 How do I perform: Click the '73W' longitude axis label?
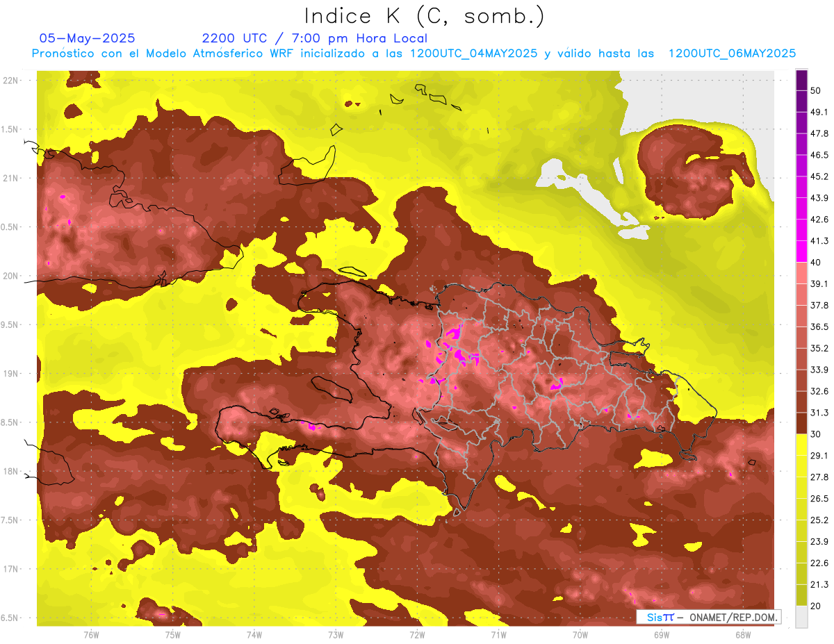tap(336, 634)
